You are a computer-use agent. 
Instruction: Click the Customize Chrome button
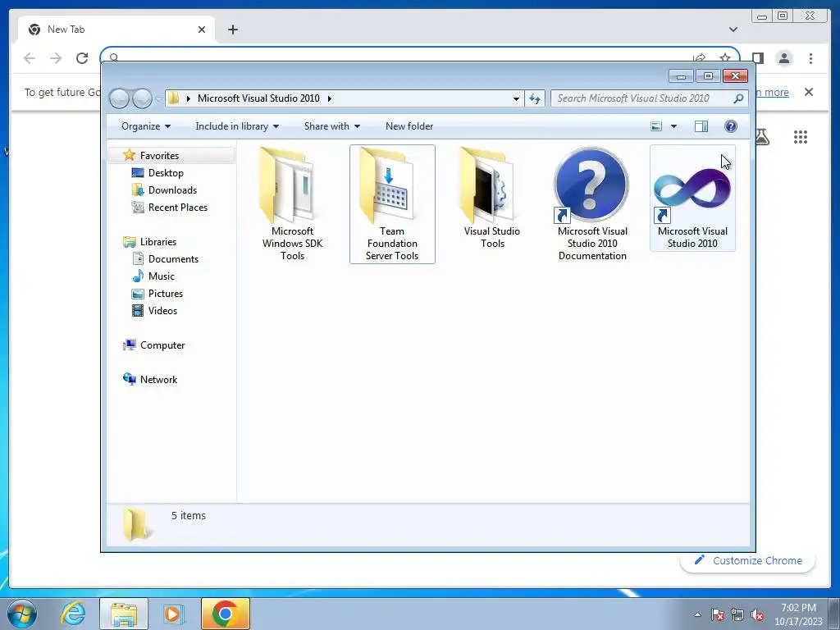[748, 560]
